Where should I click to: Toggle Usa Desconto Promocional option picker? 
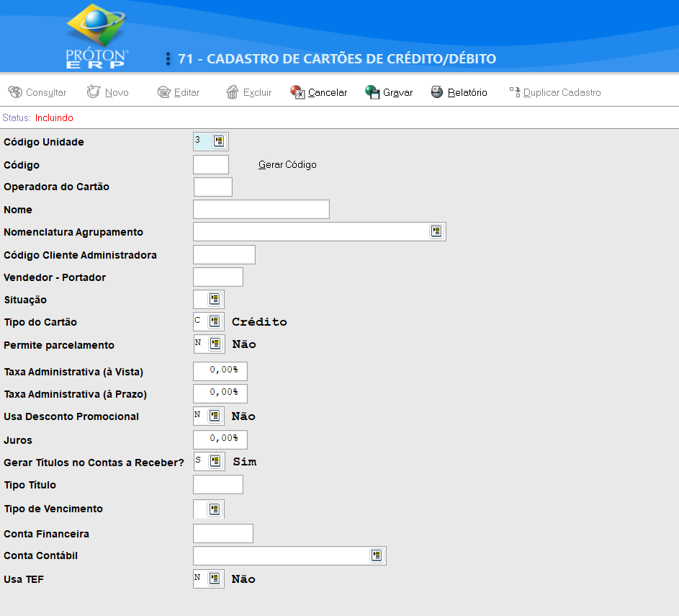pos(215,416)
